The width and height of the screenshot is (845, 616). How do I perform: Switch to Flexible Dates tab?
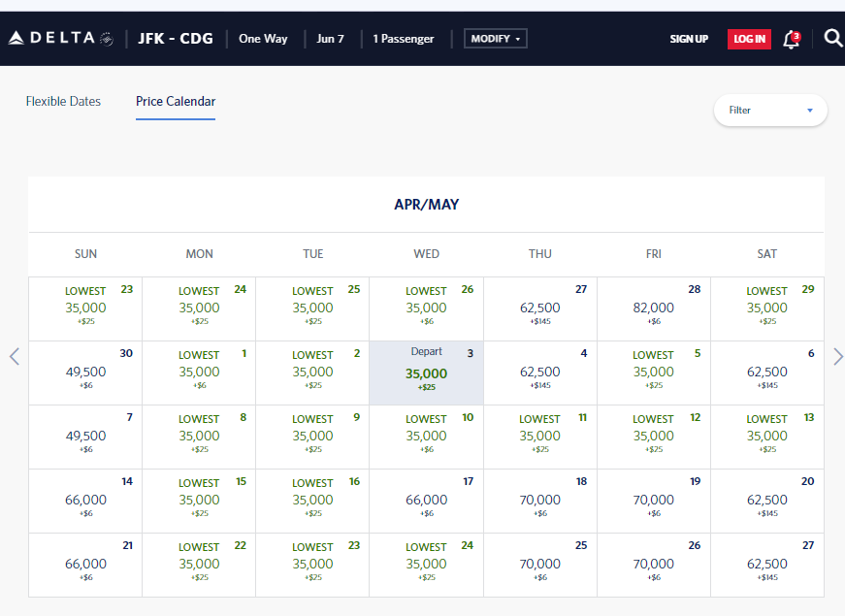tap(63, 102)
